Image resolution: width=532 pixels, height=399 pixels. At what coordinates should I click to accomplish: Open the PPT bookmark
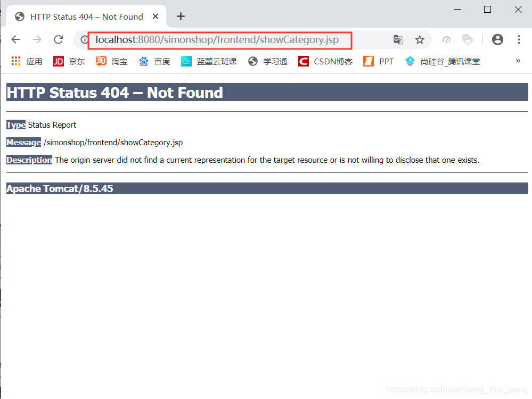click(x=378, y=61)
